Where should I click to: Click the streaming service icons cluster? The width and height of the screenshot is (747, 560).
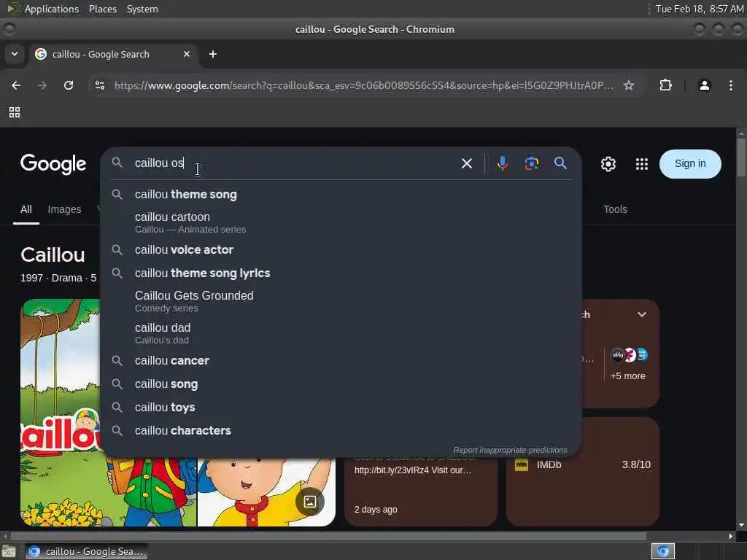[630, 355]
